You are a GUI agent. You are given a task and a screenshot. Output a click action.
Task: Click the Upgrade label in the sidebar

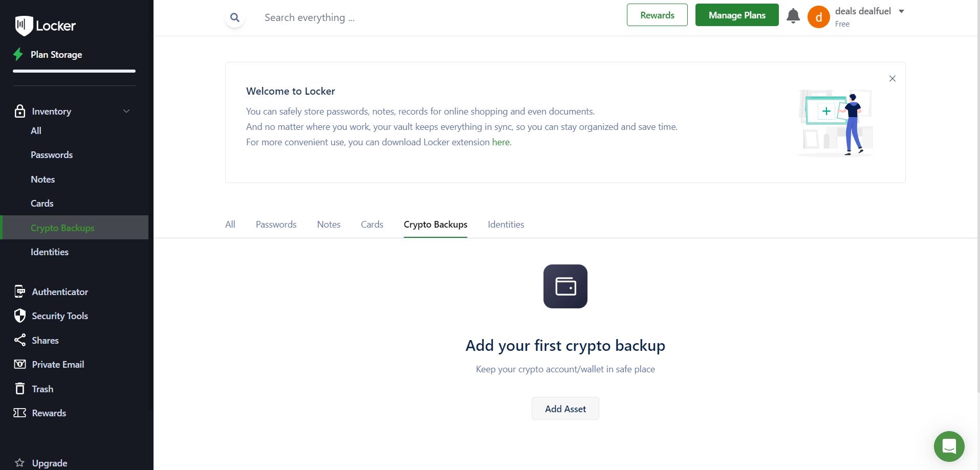[x=50, y=463]
